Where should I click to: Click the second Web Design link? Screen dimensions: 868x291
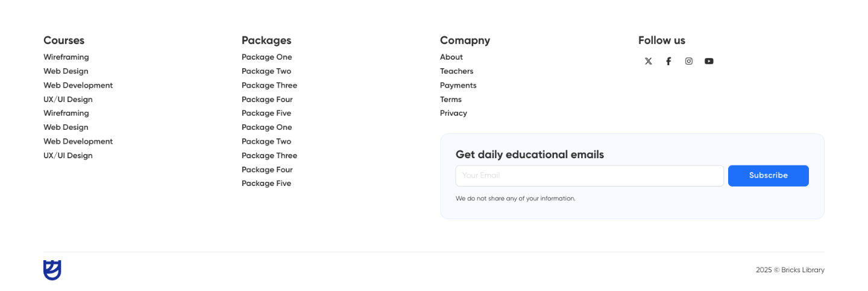pyautogui.click(x=66, y=127)
